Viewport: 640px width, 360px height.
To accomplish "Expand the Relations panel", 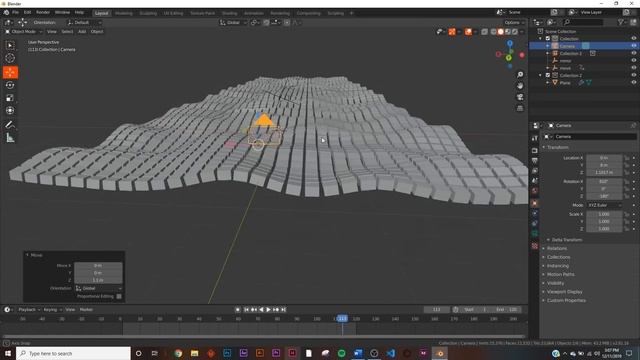I will [x=557, y=249].
